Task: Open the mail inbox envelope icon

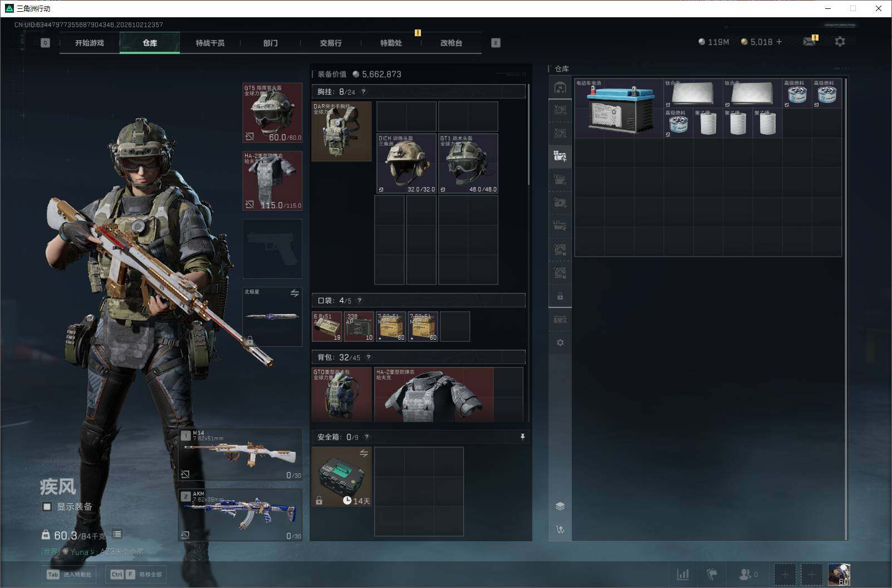Action: point(809,41)
